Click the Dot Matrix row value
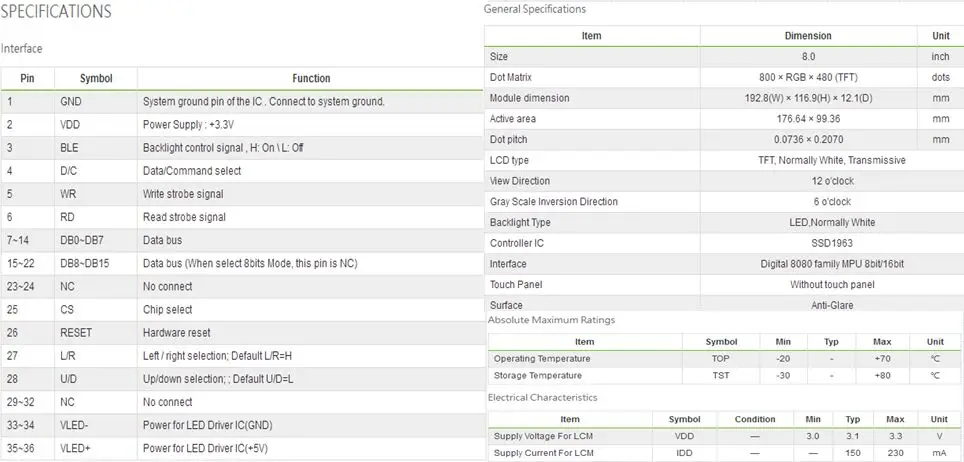This screenshot has width=964, height=462. pos(808,78)
